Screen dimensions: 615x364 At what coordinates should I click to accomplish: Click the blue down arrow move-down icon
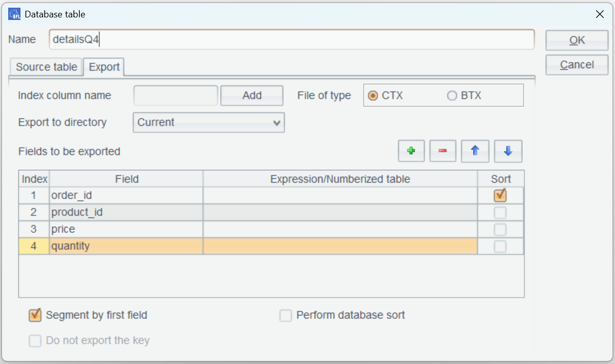pos(508,151)
